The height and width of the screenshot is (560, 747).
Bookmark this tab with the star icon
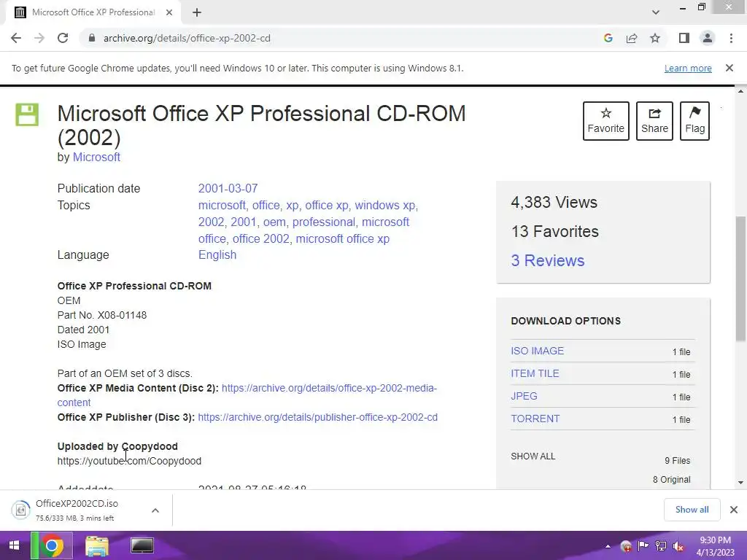(x=655, y=38)
